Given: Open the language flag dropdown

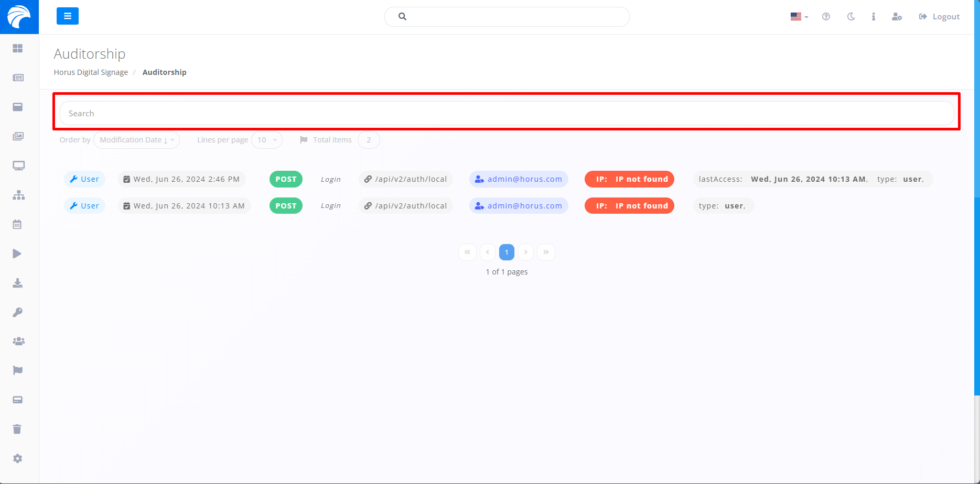Looking at the screenshot, I should tap(799, 17).
